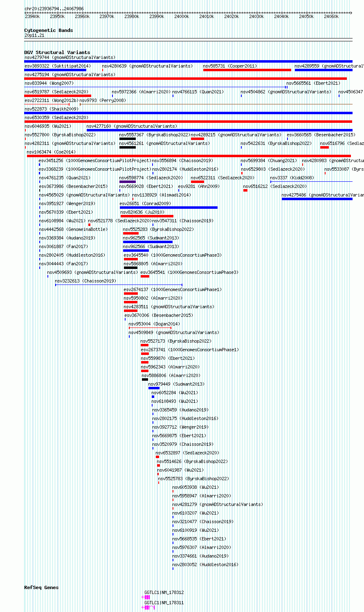The height and width of the screenshot is (612, 364).
Task: Select esv2674137 1000Genomes Phase1 variant
Action: coord(173,289)
